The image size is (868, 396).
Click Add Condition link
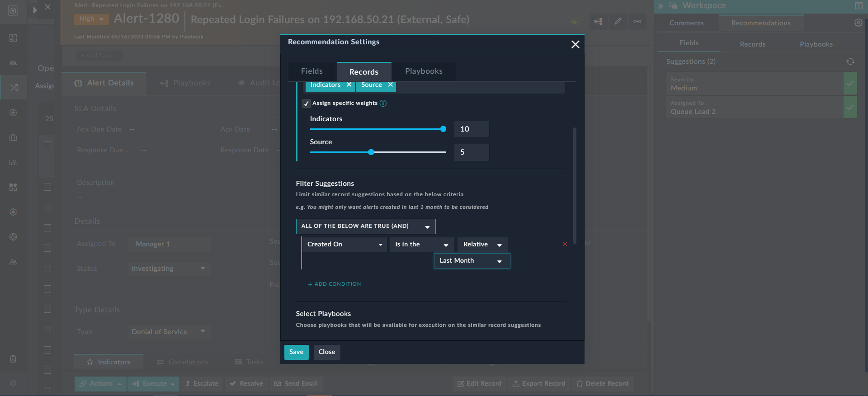[335, 284]
